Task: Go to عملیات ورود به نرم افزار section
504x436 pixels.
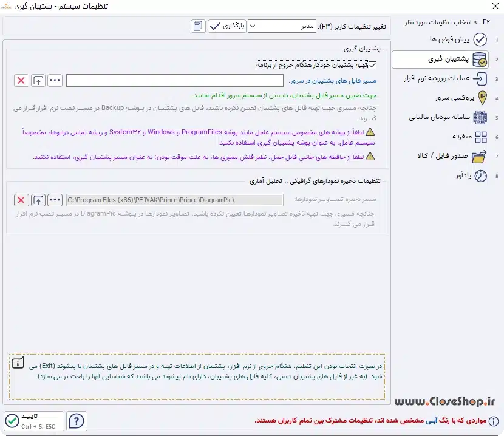Action: pos(437,78)
